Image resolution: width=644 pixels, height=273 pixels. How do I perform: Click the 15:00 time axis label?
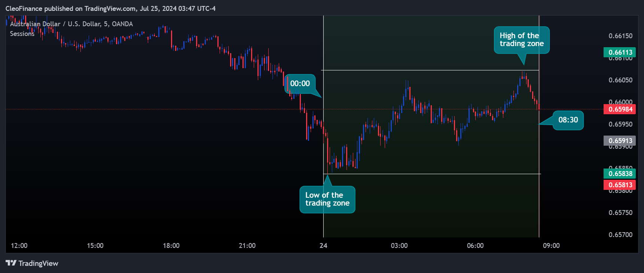coord(95,246)
